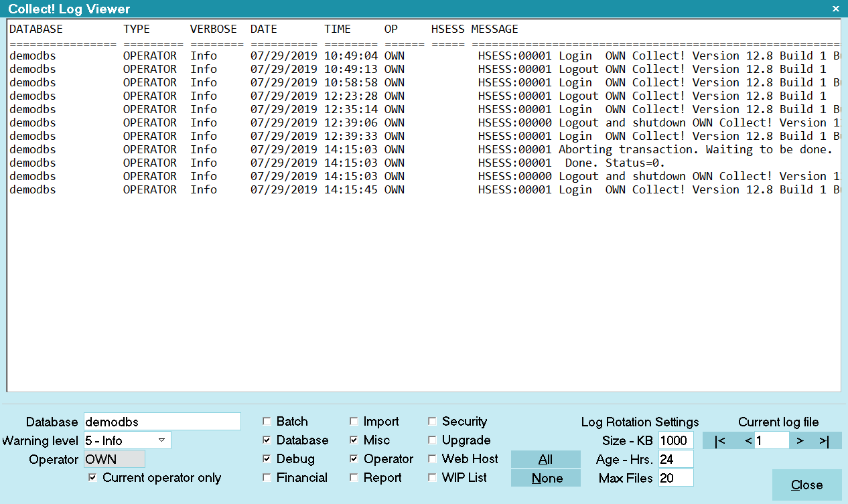This screenshot has width=848, height=504.
Task: Check the Web Host option
Action: coord(433,459)
